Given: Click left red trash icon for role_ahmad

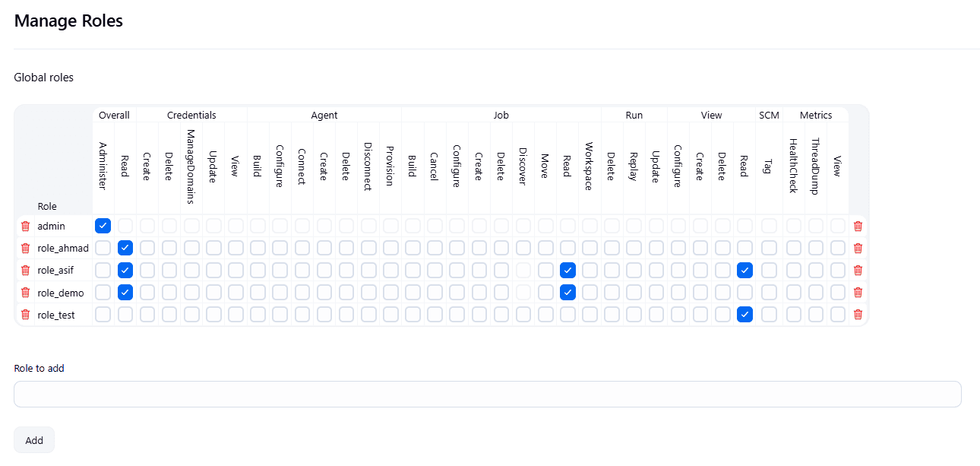Looking at the screenshot, I should tap(25, 248).
